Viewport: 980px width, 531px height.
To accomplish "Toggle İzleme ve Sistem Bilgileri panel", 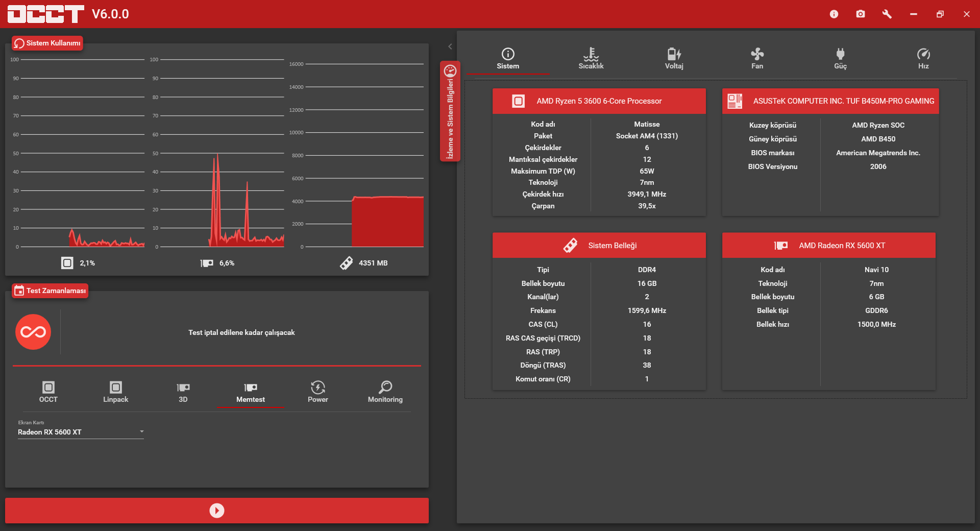I will pyautogui.click(x=450, y=111).
